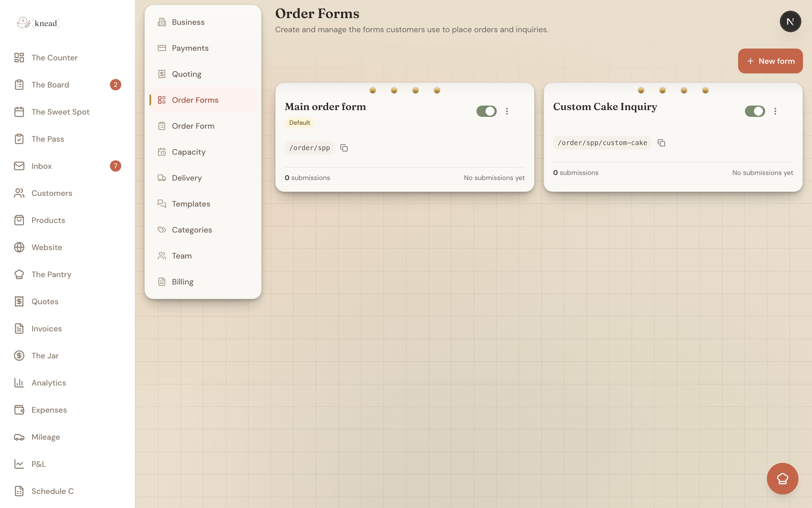The height and width of the screenshot is (508, 812).
Task: Open the chef hat help button
Action: pos(782,478)
